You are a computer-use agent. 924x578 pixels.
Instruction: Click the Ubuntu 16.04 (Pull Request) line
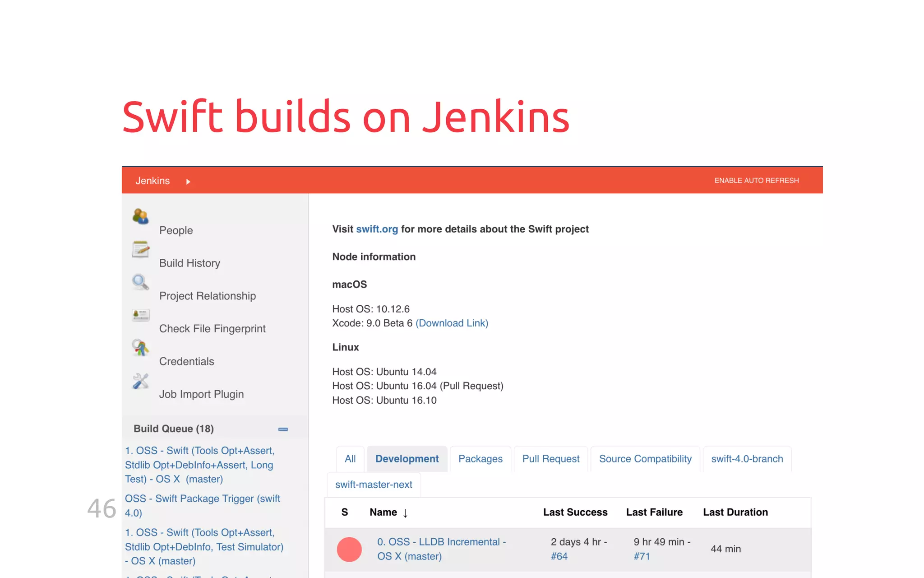point(418,386)
